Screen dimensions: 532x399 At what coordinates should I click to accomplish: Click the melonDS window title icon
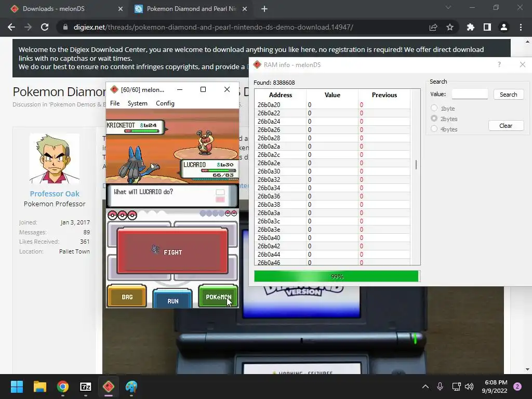(114, 89)
